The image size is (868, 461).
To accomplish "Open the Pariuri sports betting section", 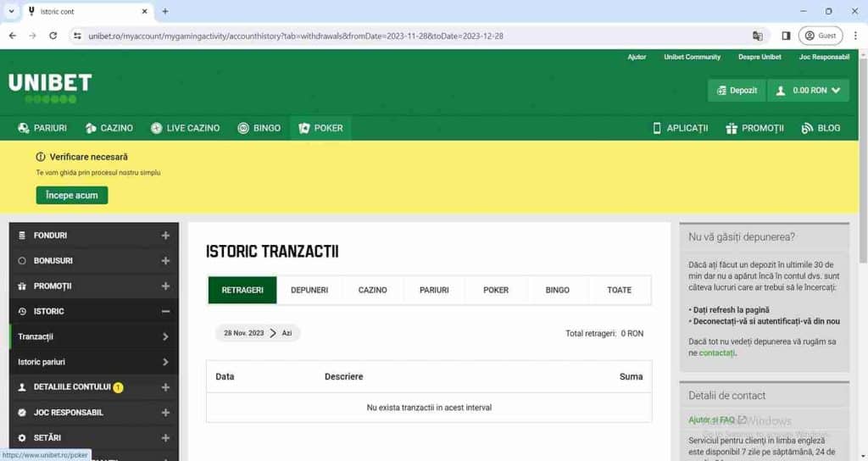I will (42, 128).
